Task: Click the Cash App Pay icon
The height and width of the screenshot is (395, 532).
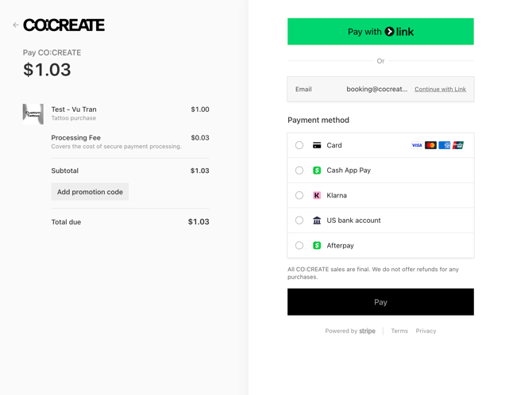Action: pos(317,171)
